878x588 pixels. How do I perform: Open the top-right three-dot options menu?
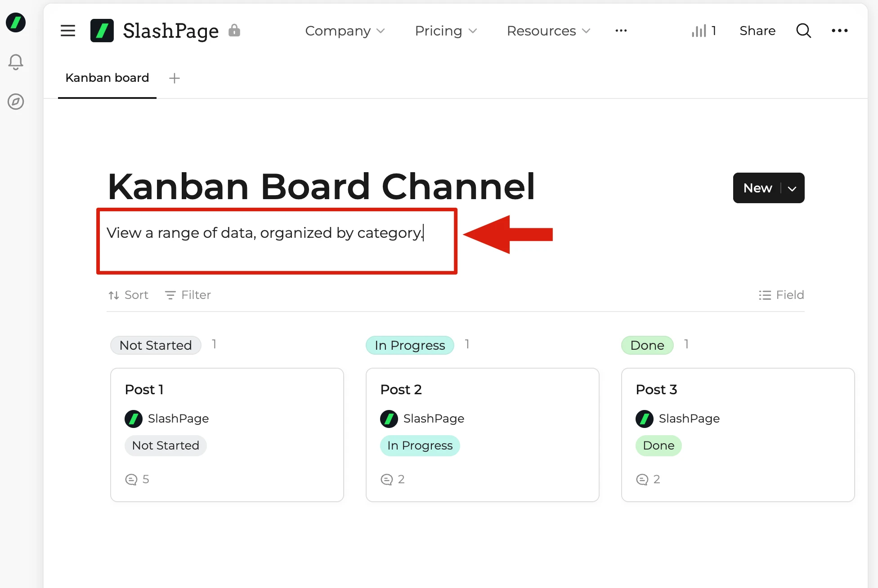pos(839,31)
